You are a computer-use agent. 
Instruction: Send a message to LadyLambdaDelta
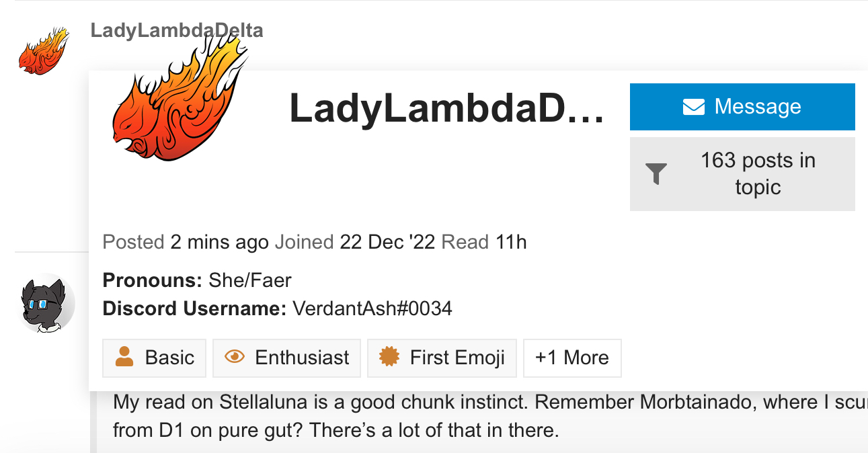point(742,107)
